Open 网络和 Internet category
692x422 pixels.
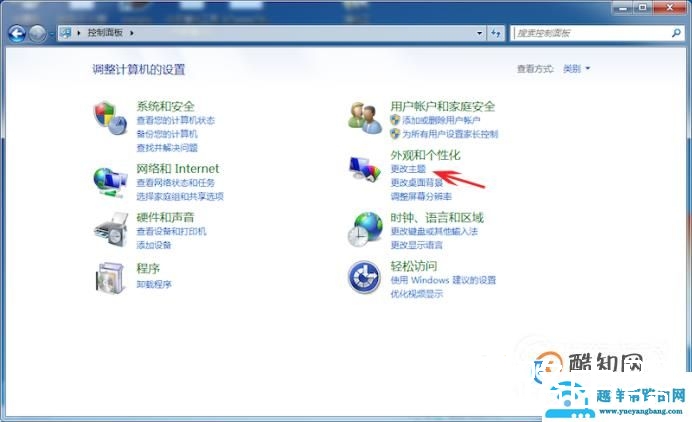[x=177, y=168]
